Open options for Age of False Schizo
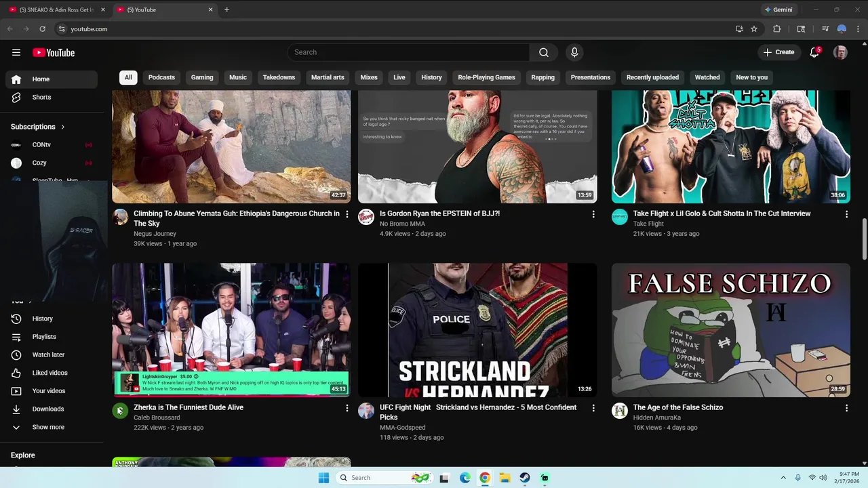 click(846, 408)
